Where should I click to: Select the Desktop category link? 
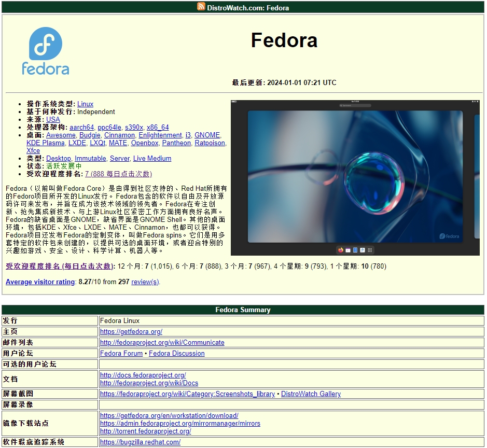tap(59, 158)
